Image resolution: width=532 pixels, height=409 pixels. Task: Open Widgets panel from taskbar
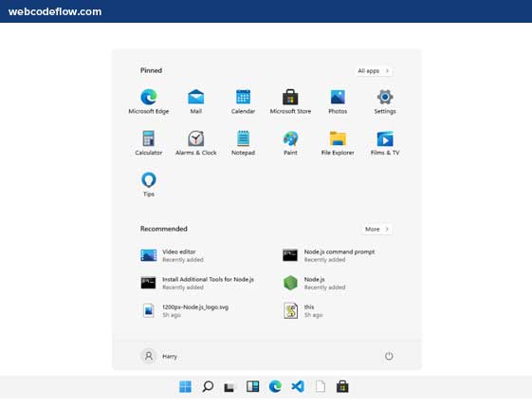pos(253,386)
